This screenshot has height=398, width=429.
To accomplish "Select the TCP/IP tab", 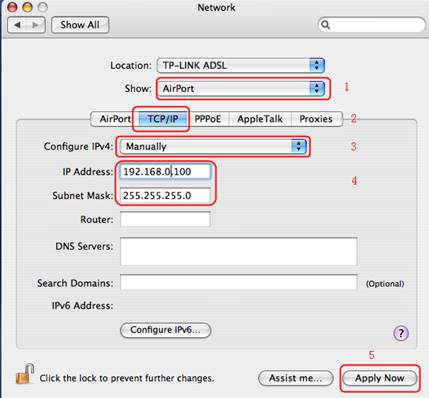I will 163,119.
